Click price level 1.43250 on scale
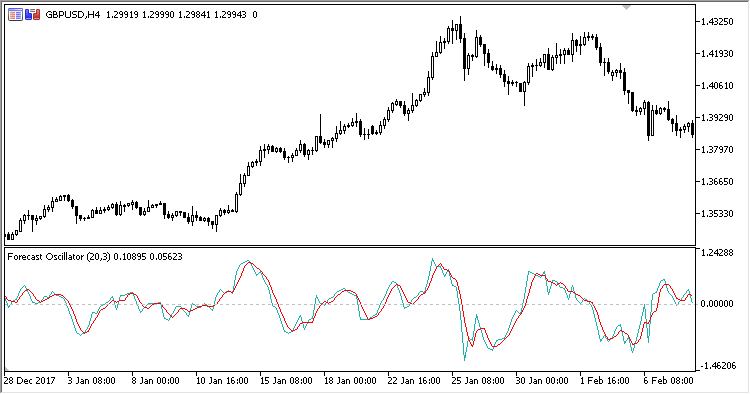The height and width of the screenshot is (394, 750). pos(717,22)
